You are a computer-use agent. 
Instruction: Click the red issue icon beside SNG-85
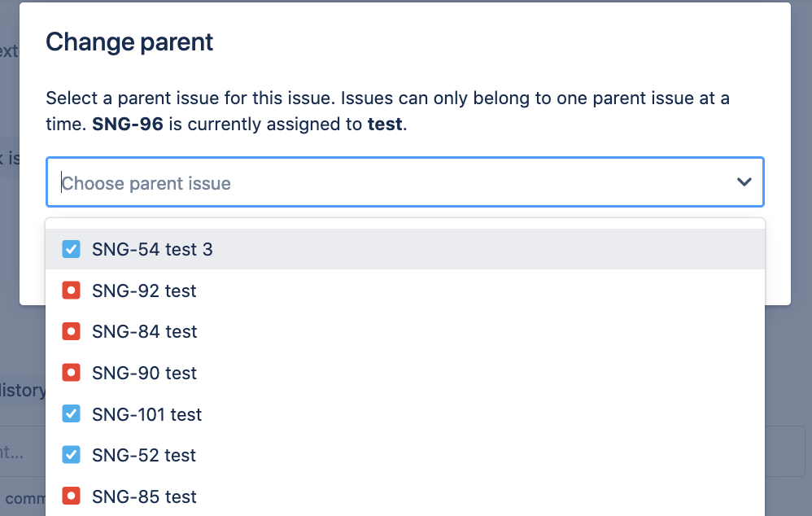71,496
